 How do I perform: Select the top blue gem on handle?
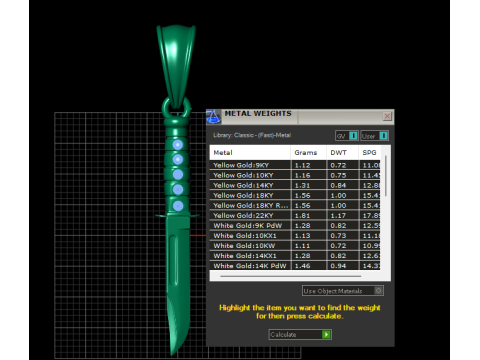pos(178,145)
